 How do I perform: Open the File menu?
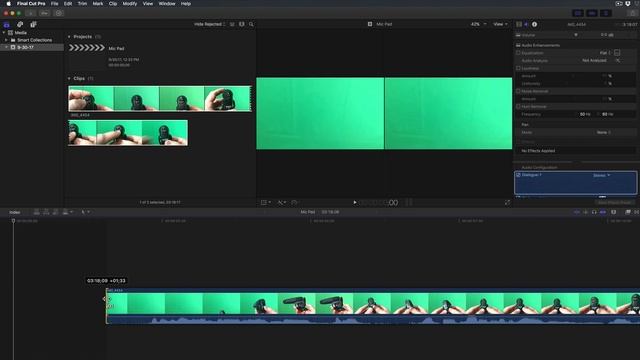(54, 3)
